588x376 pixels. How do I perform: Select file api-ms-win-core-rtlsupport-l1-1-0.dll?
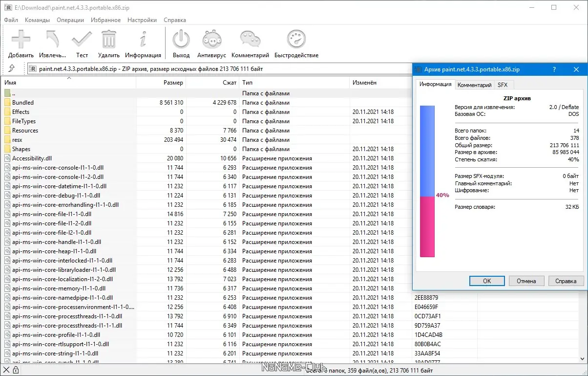[x=61, y=344]
